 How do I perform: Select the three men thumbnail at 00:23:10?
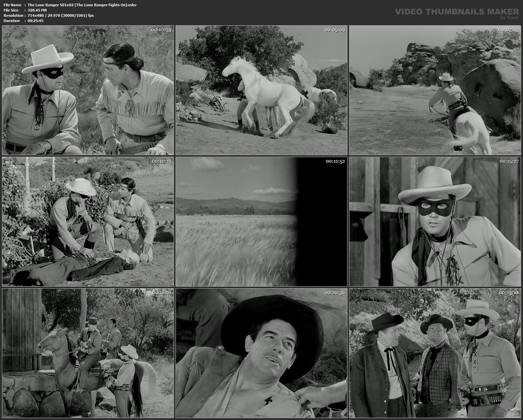tap(435, 353)
